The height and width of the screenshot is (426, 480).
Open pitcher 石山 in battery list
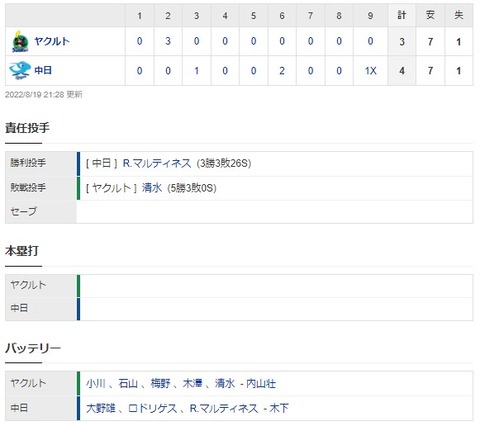point(128,383)
